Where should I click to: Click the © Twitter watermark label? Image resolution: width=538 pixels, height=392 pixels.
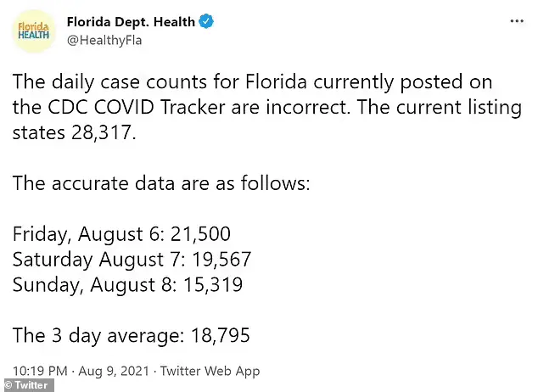click(26, 385)
